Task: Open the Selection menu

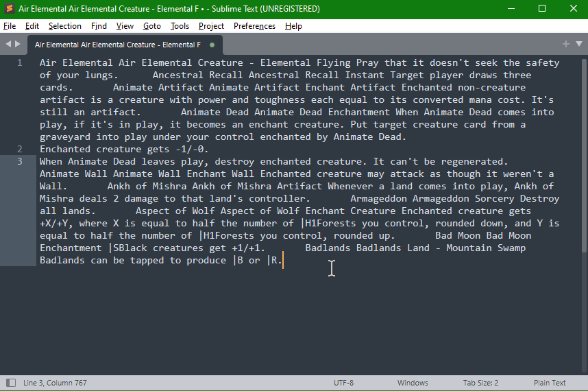Action: (65, 26)
